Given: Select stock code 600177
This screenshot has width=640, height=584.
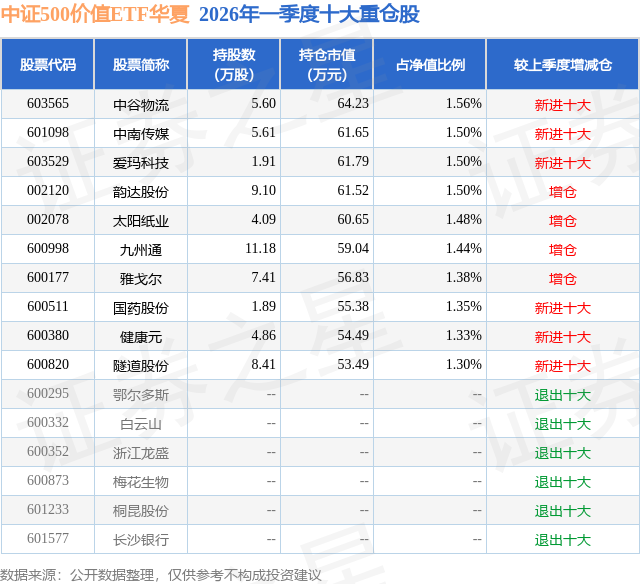Looking at the screenshot, I should point(48,278).
